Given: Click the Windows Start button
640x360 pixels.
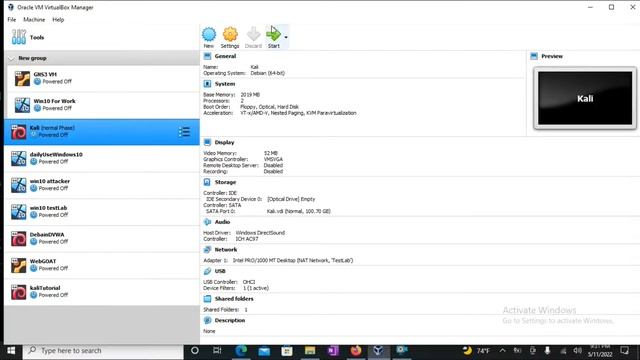Looking at the screenshot, I should (11, 351).
